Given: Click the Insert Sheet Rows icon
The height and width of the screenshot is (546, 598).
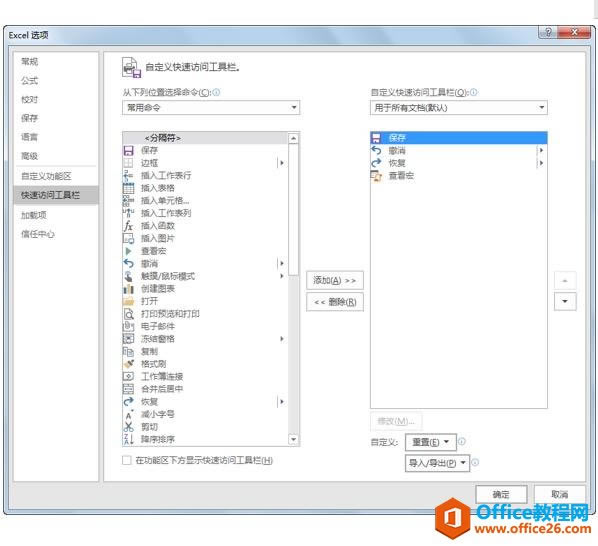Looking at the screenshot, I should [129, 176].
